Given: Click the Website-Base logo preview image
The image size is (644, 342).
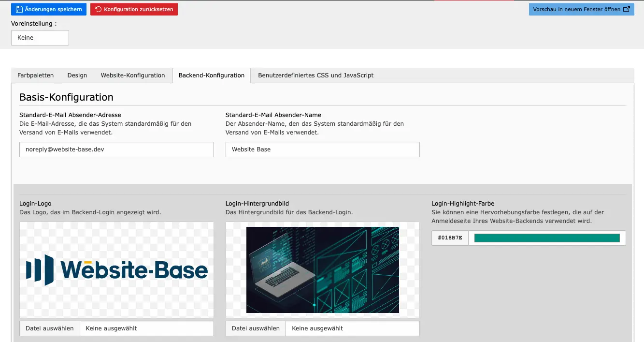Looking at the screenshot, I should (x=116, y=269).
